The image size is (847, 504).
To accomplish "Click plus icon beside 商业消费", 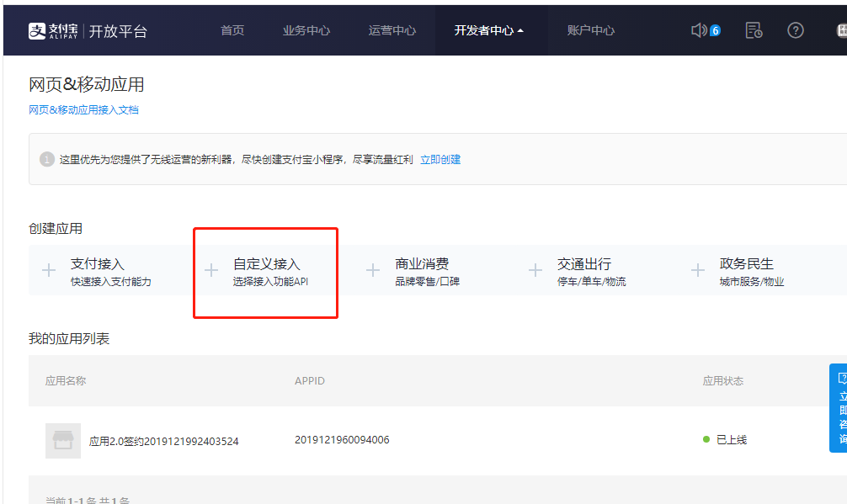I will tap(373, 270).
